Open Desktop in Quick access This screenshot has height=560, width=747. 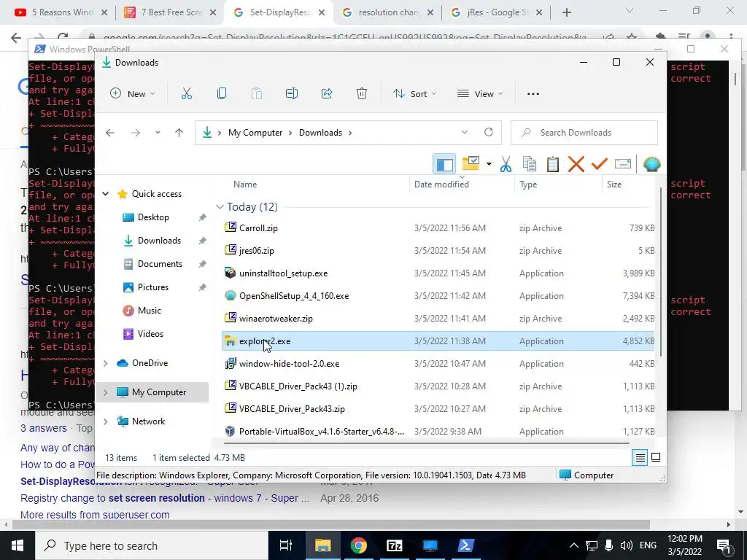tap(153, 217)
